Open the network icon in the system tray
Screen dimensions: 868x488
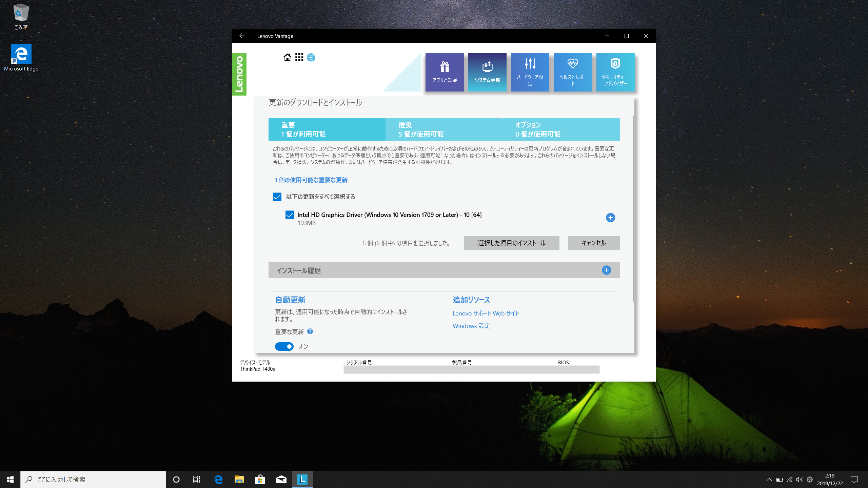pyautogui.click(x=790, y=480)
